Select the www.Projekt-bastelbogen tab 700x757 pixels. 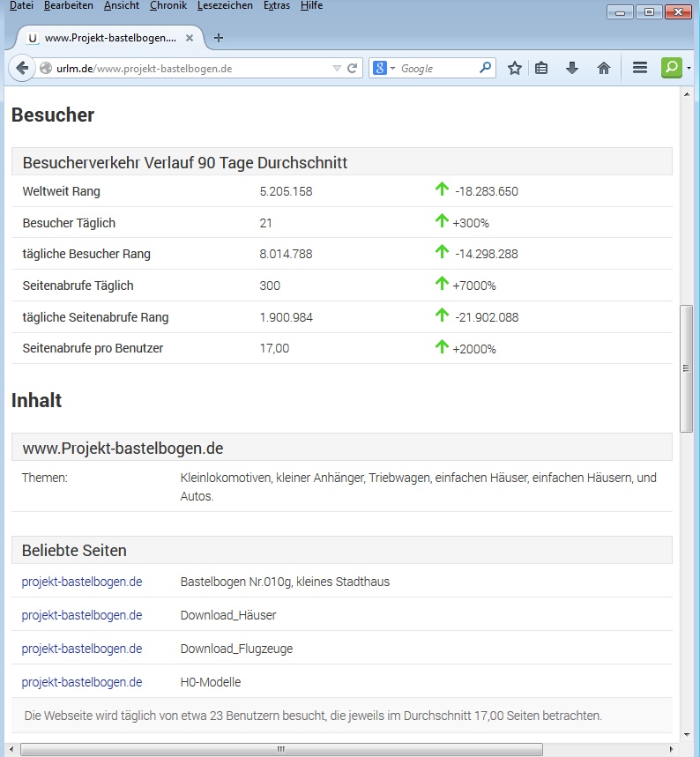pos(110,38)
